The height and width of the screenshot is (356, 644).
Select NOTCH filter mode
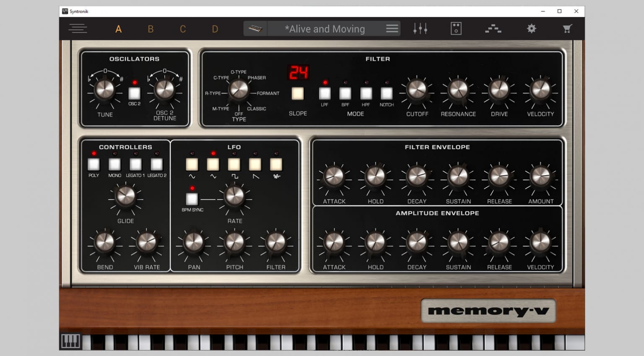387,93
